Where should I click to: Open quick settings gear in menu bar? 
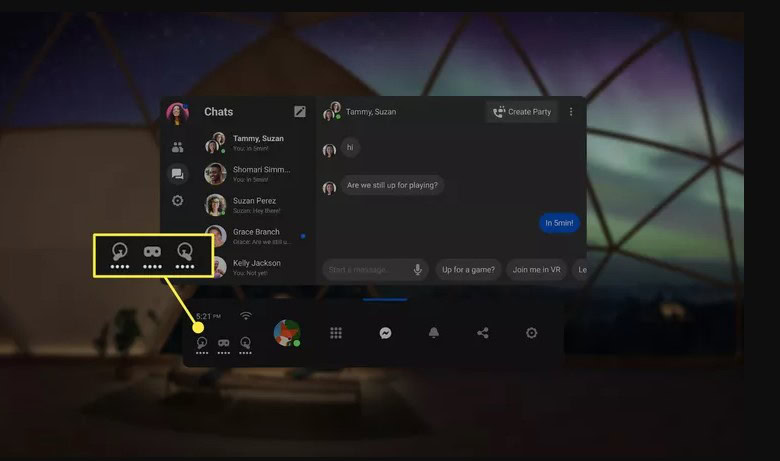(531, 333)
